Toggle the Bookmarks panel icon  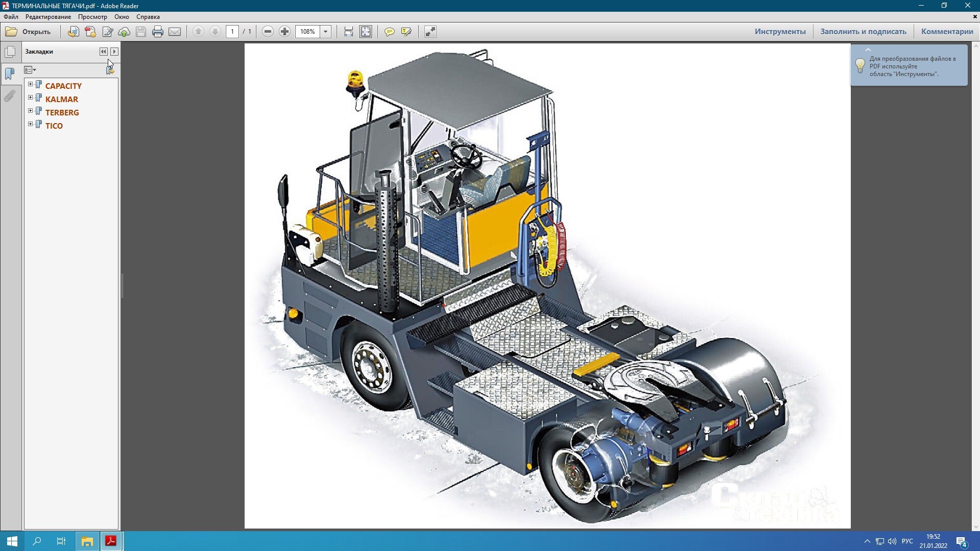pyautogui.click(x=10, y=74)
